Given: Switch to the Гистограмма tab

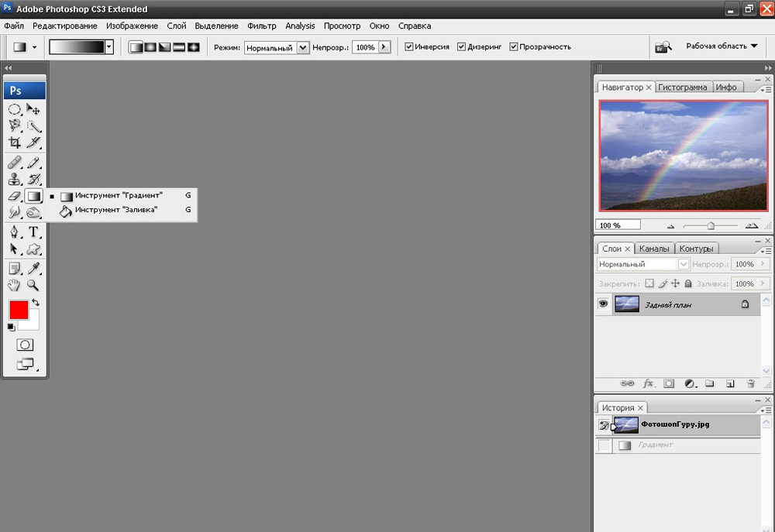Looking at the screenshot, I should (x=683, y=87).
